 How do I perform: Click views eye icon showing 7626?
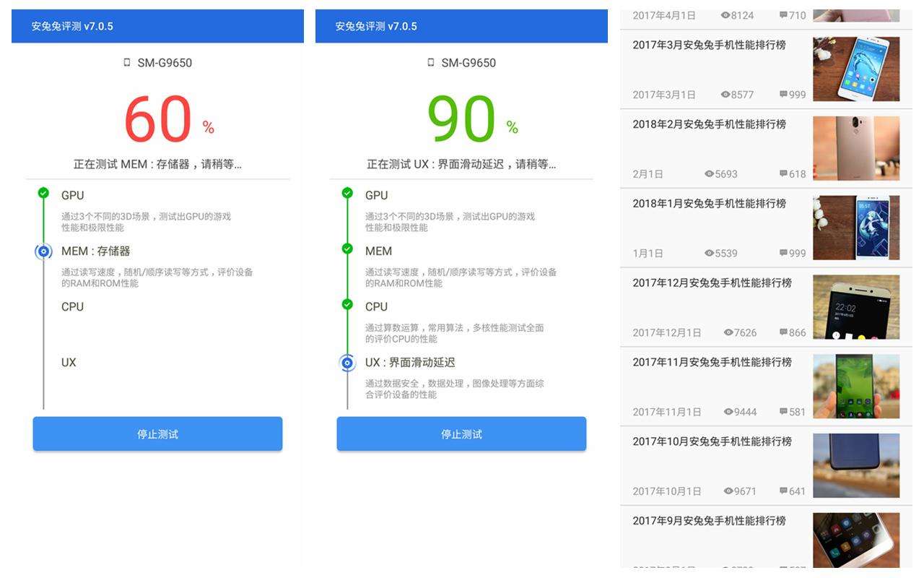pos(728,332)
